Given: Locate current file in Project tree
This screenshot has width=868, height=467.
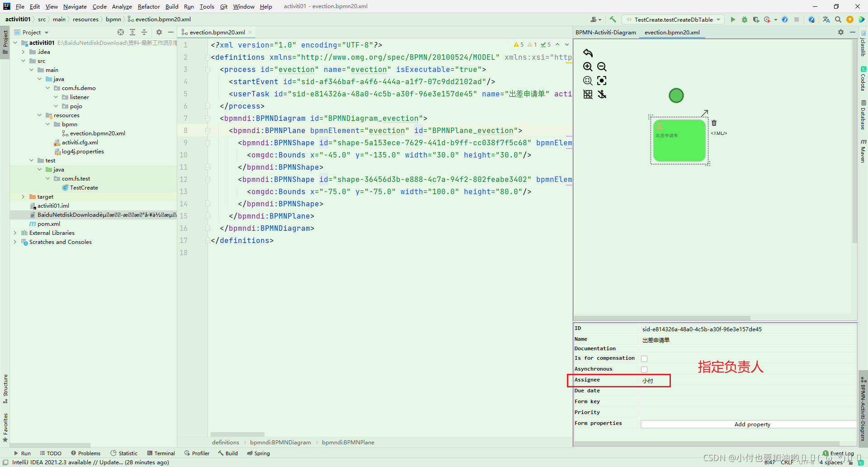Looking at the screenshot, I should click(x=121, y=32).
